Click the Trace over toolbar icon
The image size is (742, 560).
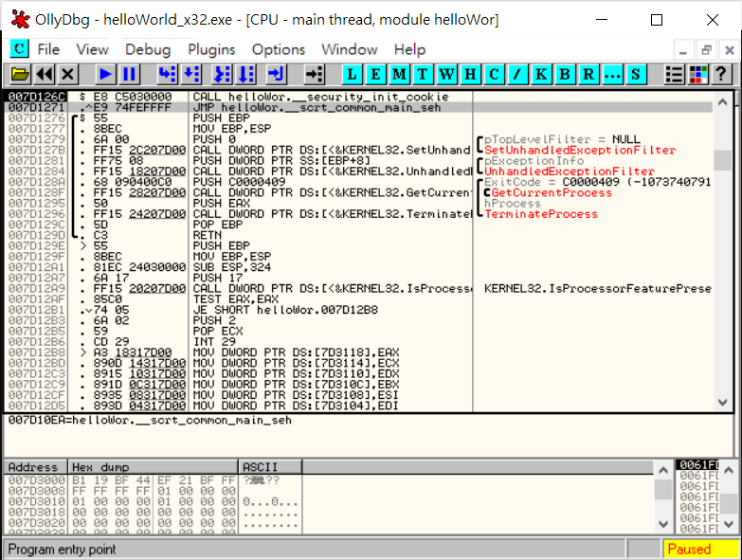[x=246, y=74]
